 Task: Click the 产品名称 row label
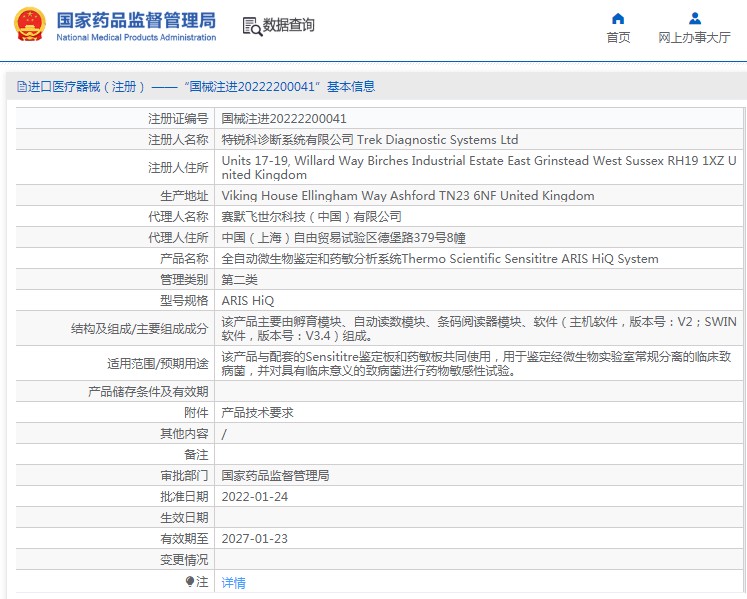coord(184,258)
